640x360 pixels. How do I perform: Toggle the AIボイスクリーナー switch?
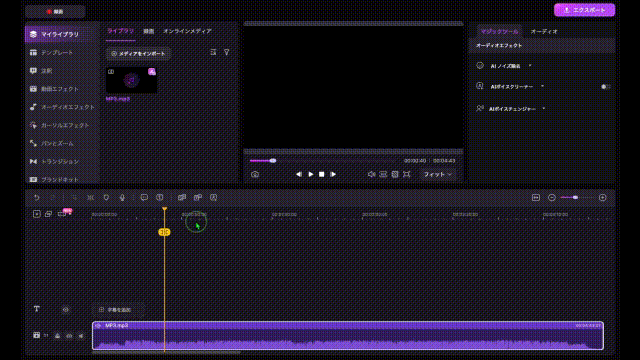point(606,87)
